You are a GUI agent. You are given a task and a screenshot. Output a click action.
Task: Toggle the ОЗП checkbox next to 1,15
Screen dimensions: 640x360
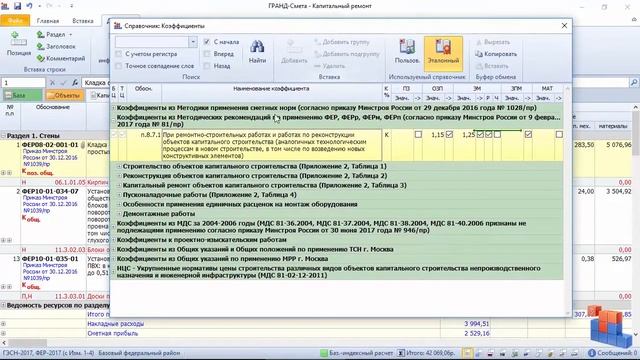click(449, 134)
